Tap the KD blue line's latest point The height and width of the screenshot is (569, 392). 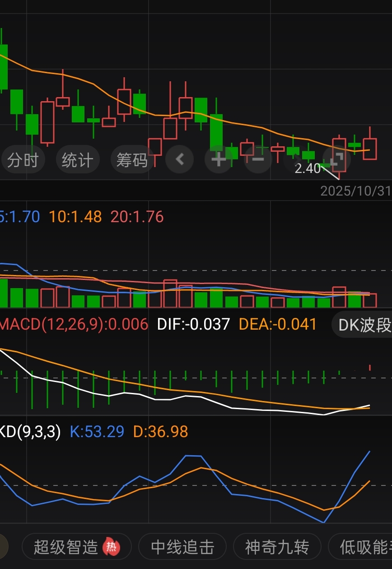tap(370, 451)
